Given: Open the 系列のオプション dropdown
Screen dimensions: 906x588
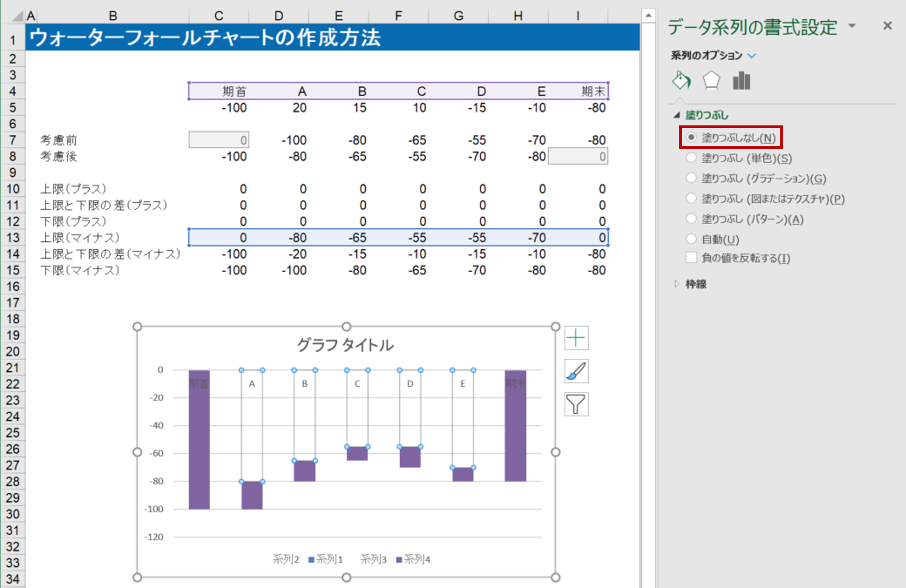Looking at the screenshot, I should 752,56.
